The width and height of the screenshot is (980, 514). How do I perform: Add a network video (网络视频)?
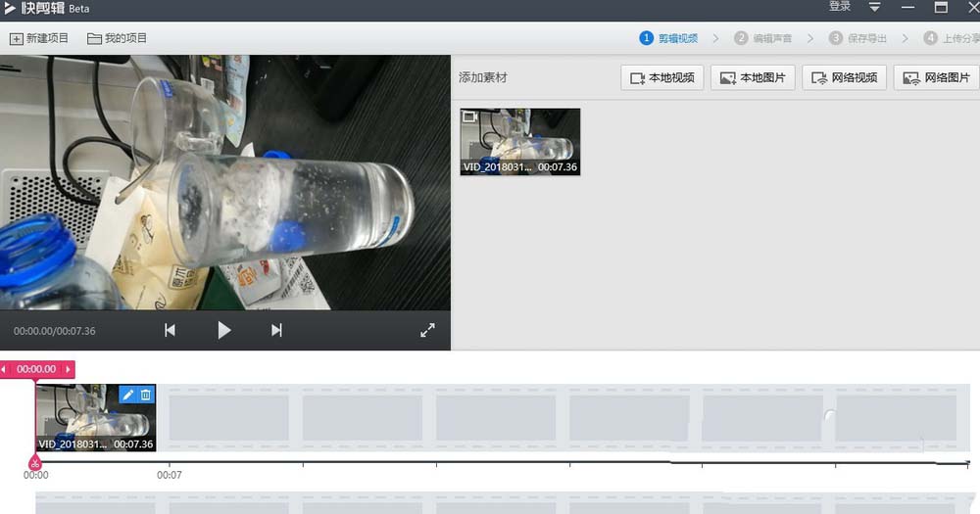[x=845, y=77]
